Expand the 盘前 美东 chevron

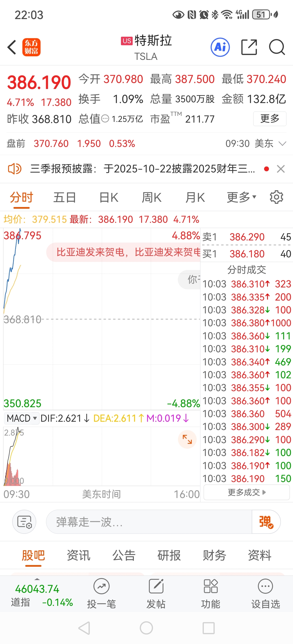click(282, 144)
